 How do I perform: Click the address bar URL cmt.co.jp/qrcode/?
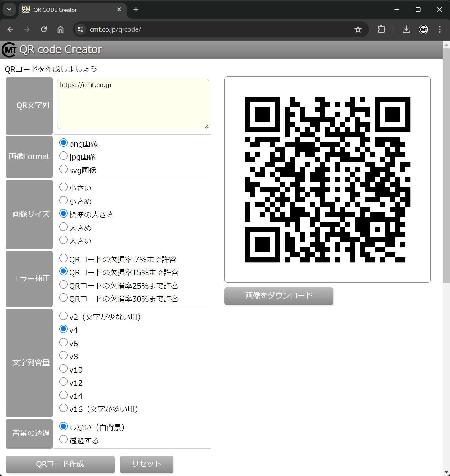coord(115,29)
